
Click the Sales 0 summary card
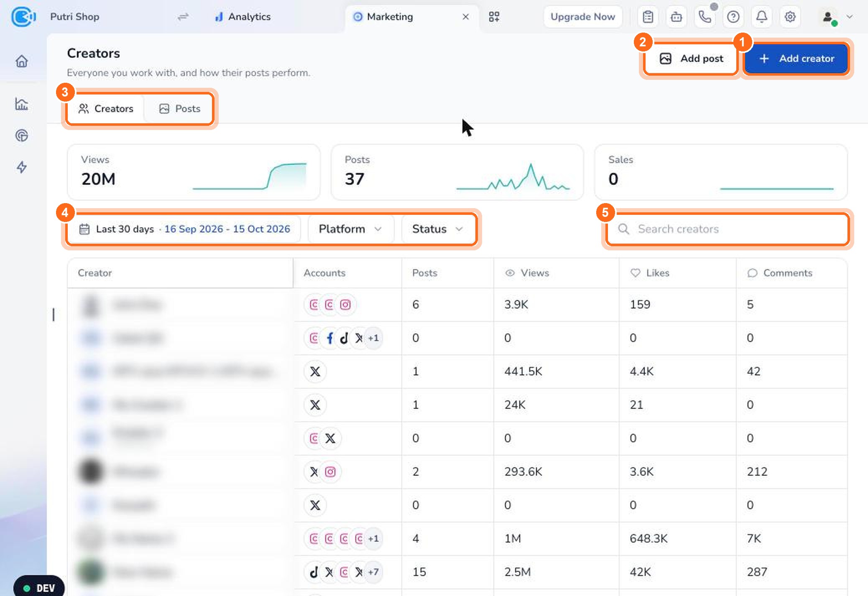tap(721, 172)
